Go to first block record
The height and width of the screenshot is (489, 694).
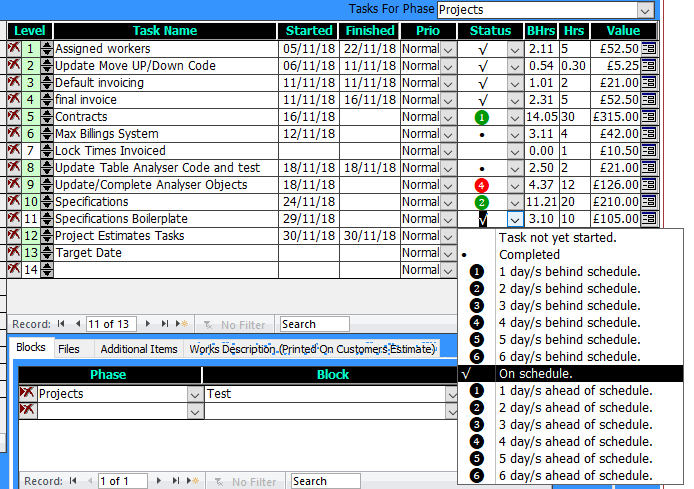(x=73, y=481)
